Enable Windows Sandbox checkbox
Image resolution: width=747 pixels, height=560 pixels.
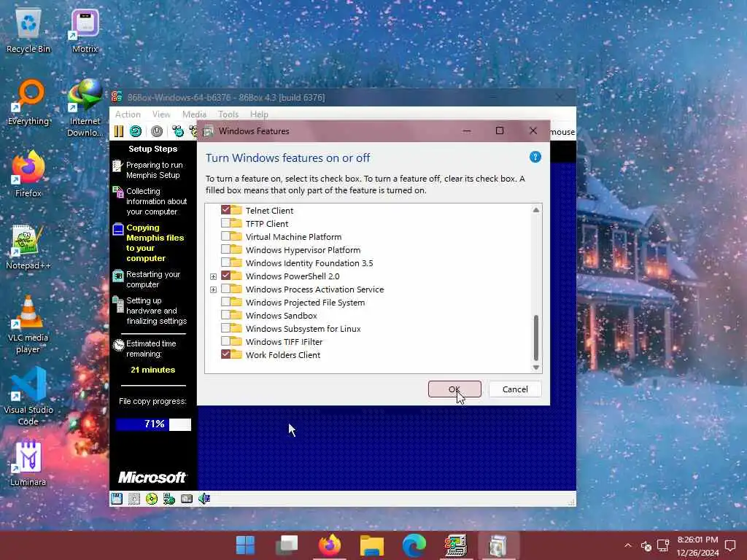226,315
